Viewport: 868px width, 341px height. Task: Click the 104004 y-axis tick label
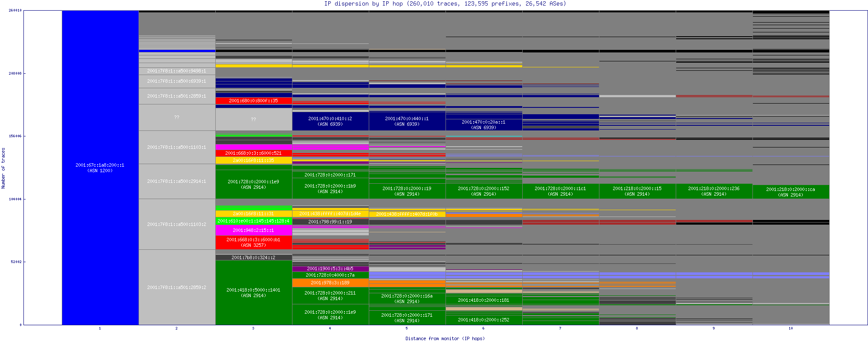tap(15, 199)
